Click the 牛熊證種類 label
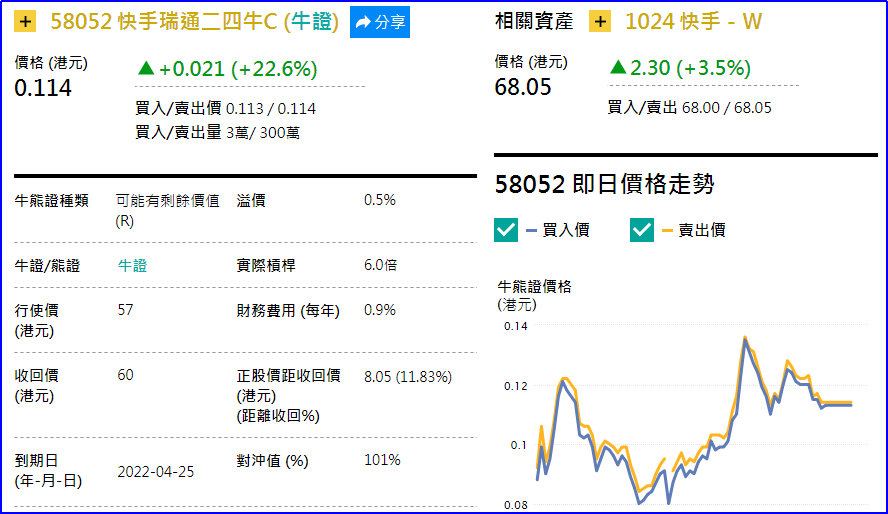The width and height of the screenshot is (888, 514). point(52,200)
